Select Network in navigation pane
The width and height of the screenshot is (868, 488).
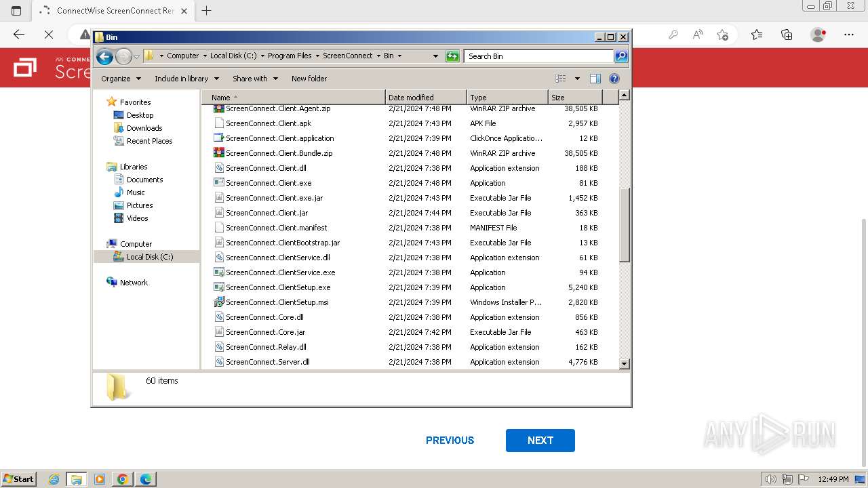[134, 283]
